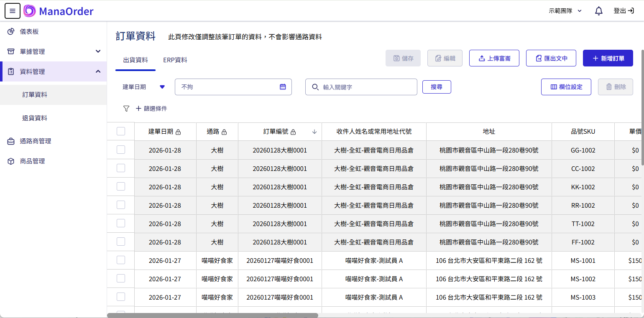Click the 新增訂單 button
The image size is (644, 318).
point(608,58)
